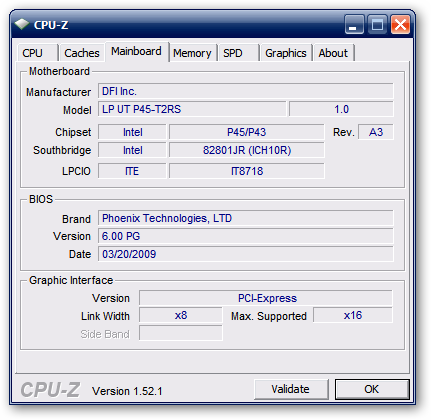Click the Version 1.52.1 text

pyautogui.click(x=127, y=391)
